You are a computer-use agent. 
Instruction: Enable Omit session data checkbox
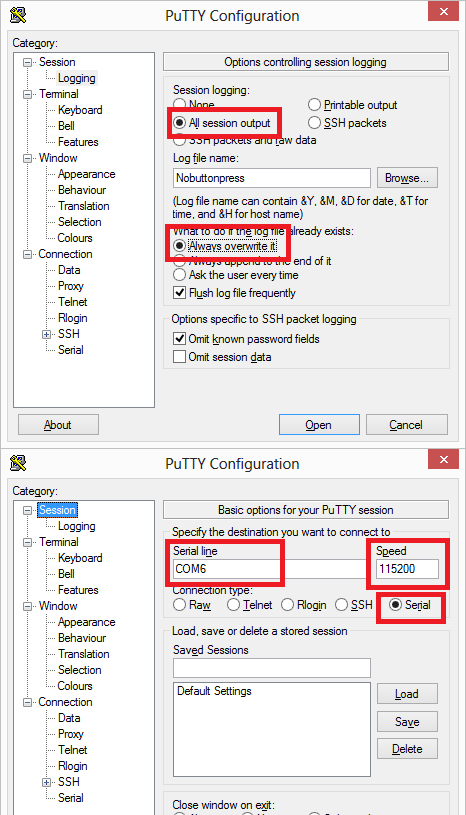(x=179, y=357)
